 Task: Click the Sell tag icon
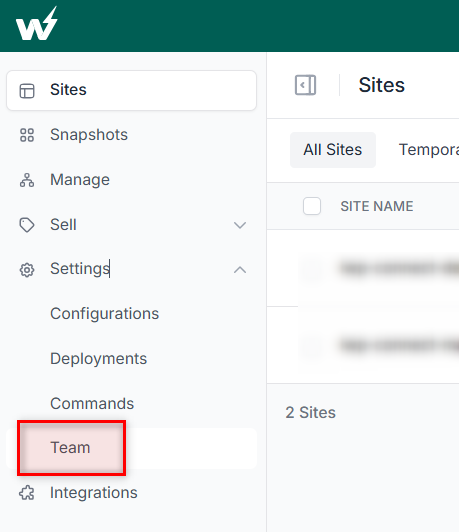pyautogui.click(x=27, y=225)
